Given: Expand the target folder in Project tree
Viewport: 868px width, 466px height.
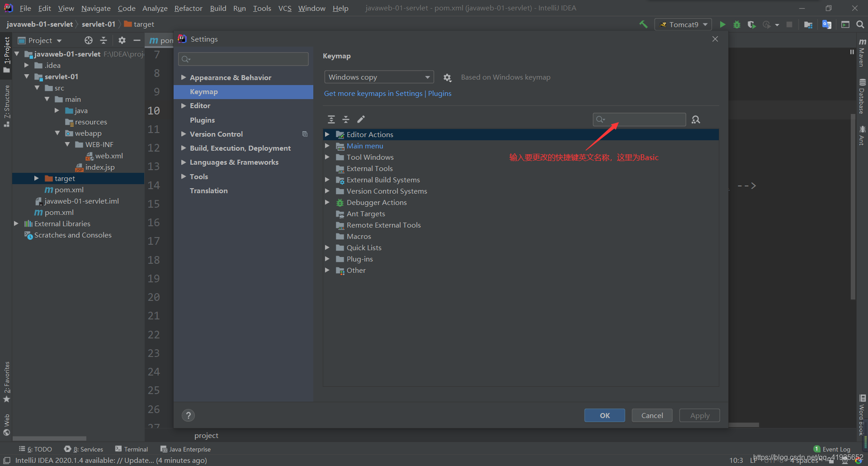Looking at the screenshot, I should tap(36, 178).
